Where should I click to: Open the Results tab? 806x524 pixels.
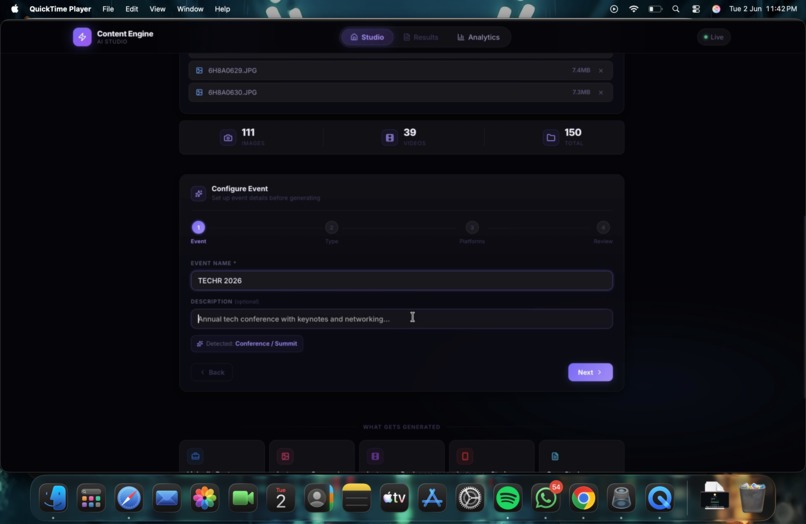pyautogui.click(x=420, y=37)
